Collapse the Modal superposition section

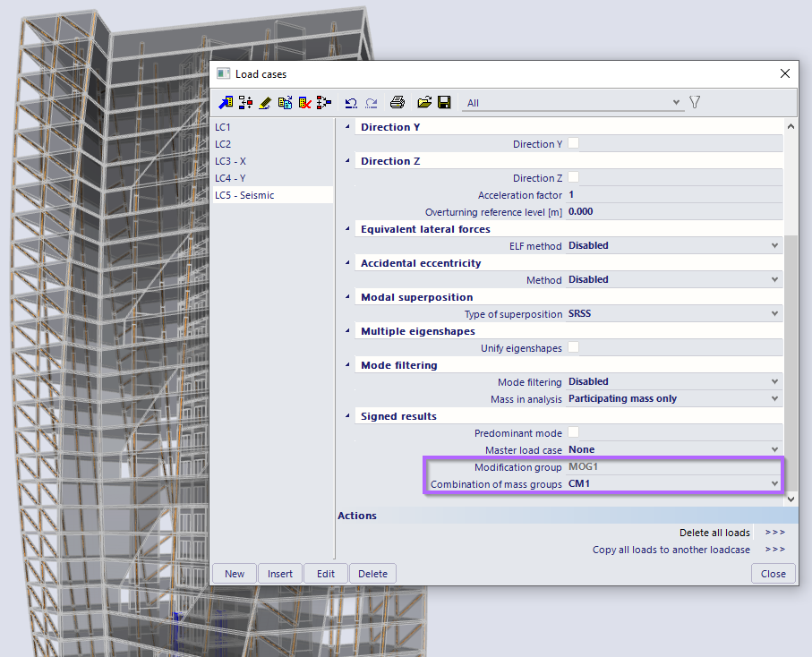click(347, 297)
